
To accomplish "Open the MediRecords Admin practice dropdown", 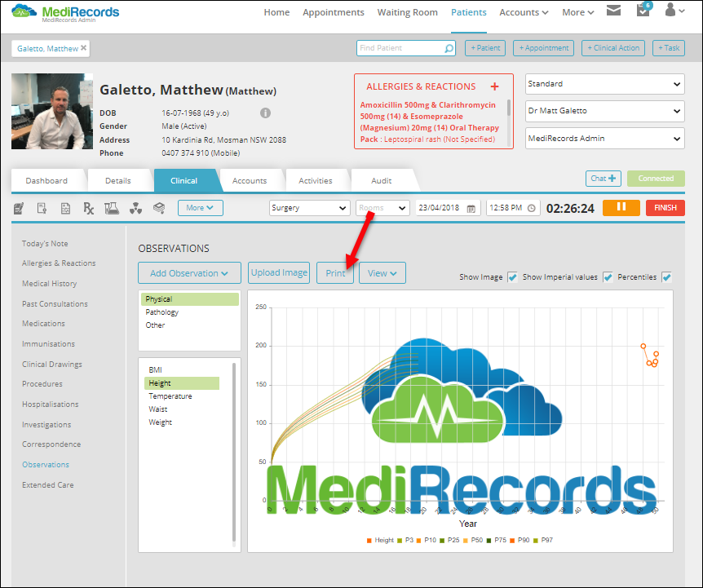I will (605, 139).
